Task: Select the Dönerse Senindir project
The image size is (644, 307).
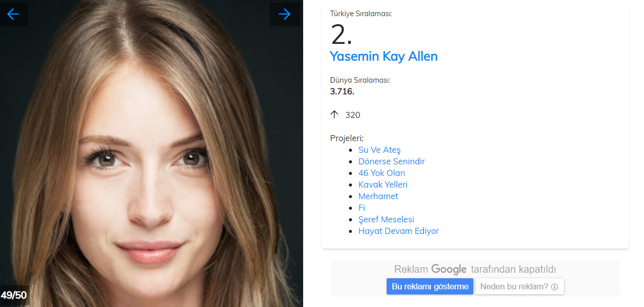Action: pos(391,161)
